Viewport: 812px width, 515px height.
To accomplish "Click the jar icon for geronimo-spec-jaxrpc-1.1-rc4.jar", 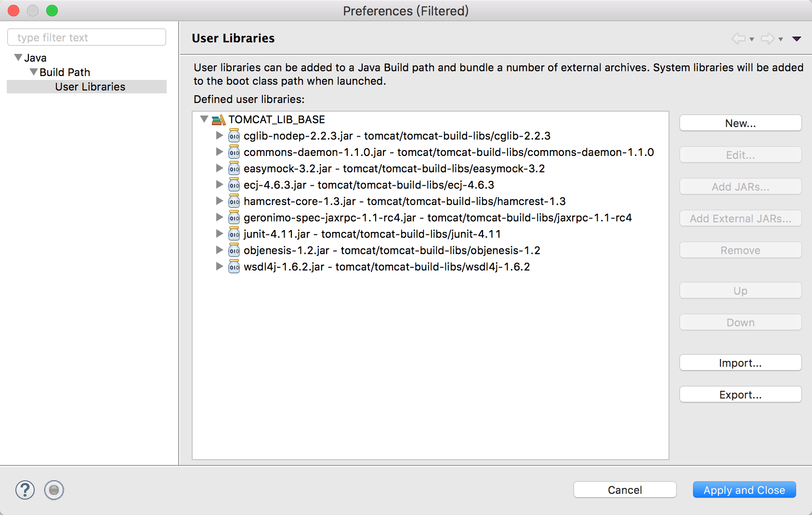I will coord(234,218).
